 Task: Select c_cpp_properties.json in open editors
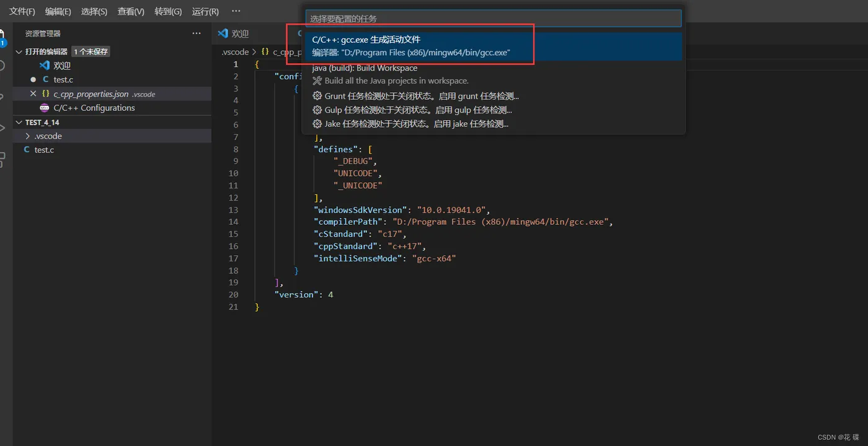pyautogui.click(x=91, y=94)
